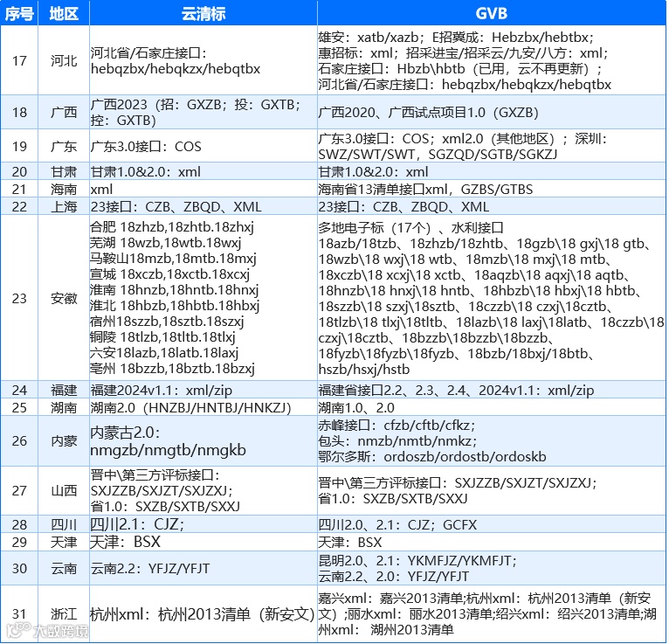Click 云清标 cell 广东3.0接口: COS
The height and width of the screenshot is (644, 669).
pos(203,146)
